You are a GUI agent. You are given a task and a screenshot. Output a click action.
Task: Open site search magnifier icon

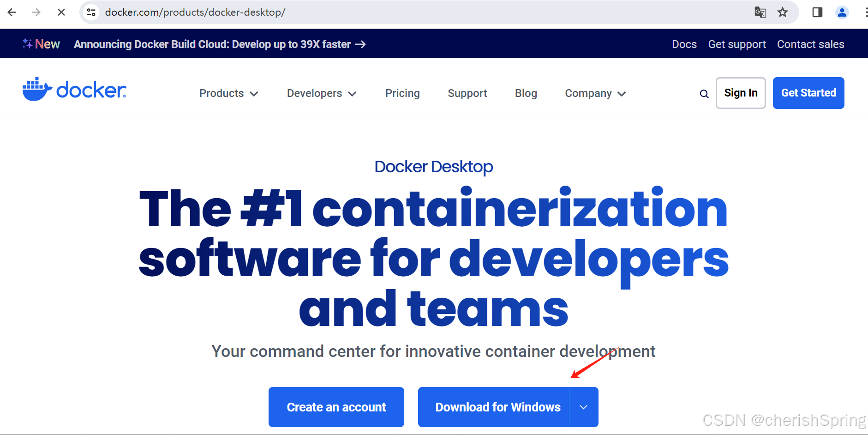pyautogui.click(x=704, y=94)
